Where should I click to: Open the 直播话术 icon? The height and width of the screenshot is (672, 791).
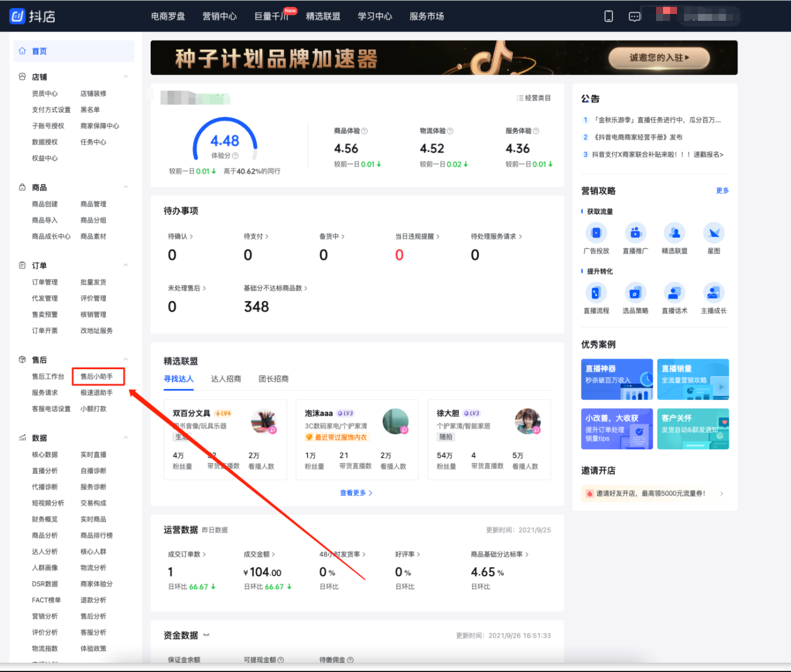[675, 293]
